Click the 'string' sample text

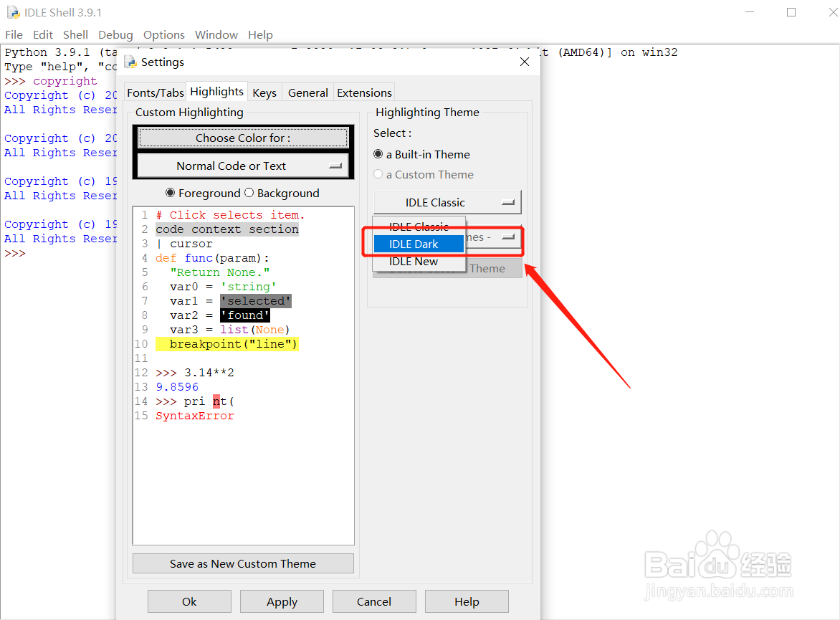(x=249, y=287)
